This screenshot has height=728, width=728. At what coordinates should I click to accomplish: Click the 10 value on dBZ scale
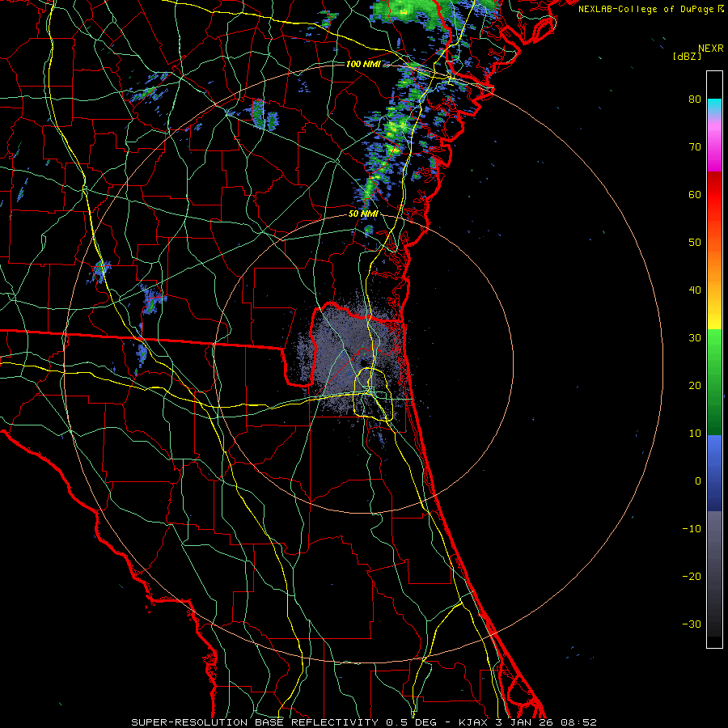[695, 434]
